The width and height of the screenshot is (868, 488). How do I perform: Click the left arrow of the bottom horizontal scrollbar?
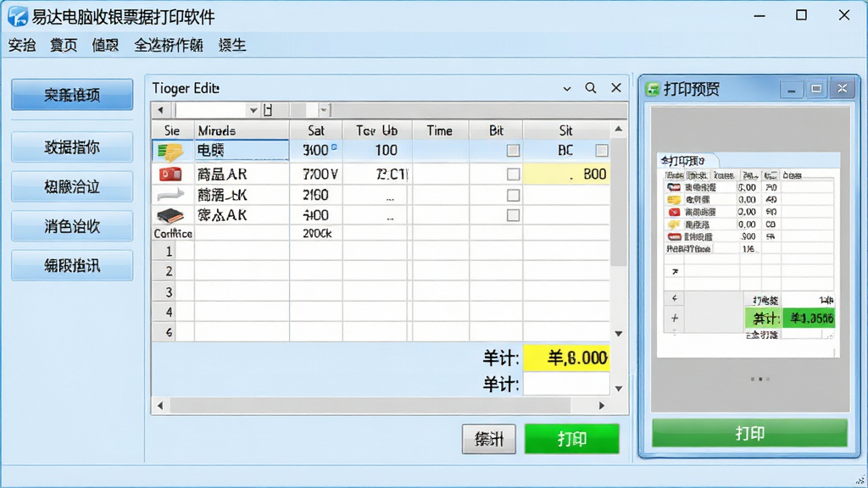coord(160,406)
